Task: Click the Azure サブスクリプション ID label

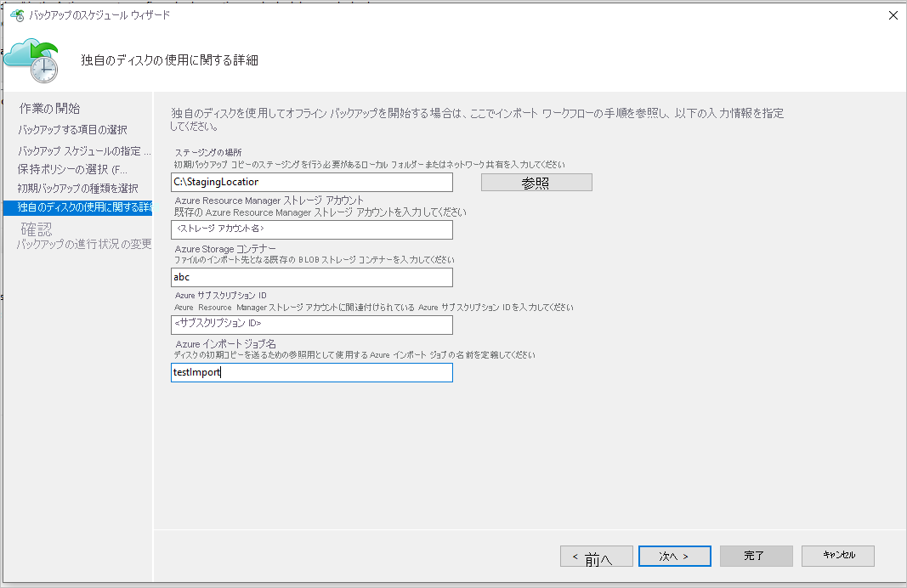Action: (221, 296)
